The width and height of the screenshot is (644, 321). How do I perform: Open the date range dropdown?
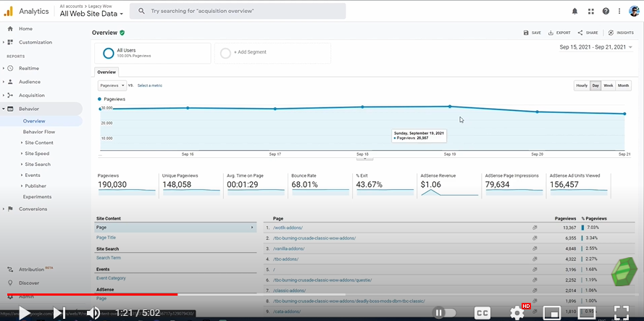point(596,47)
